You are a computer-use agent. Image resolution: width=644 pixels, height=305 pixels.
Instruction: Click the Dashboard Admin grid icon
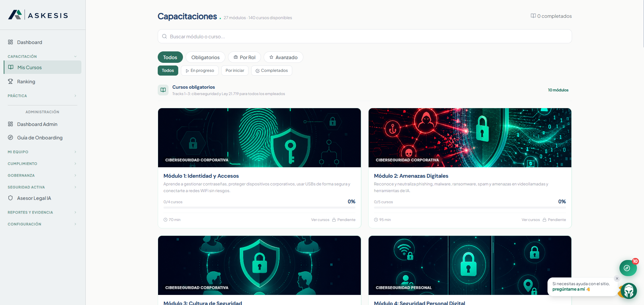click(x=10, y=124)
